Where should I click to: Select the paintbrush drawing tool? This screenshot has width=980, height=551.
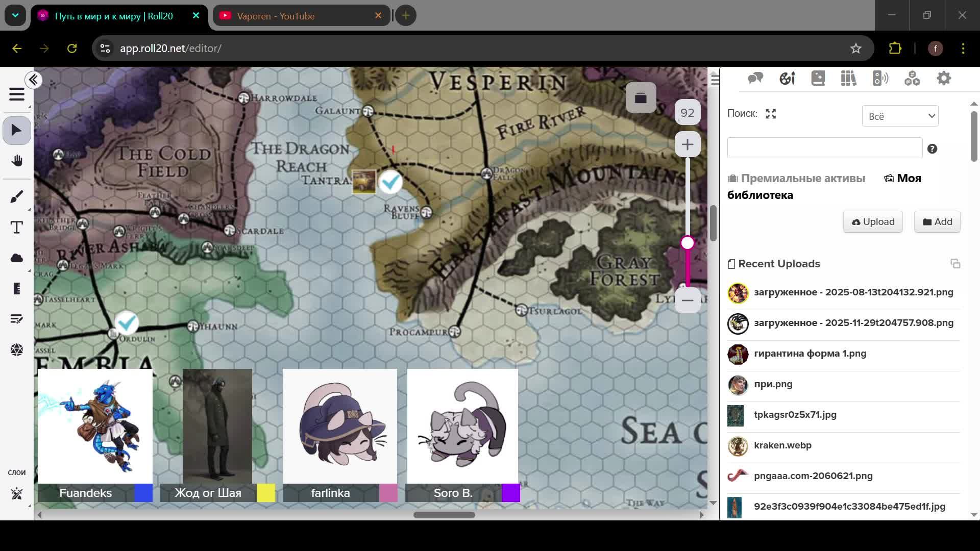pos(17,196)
